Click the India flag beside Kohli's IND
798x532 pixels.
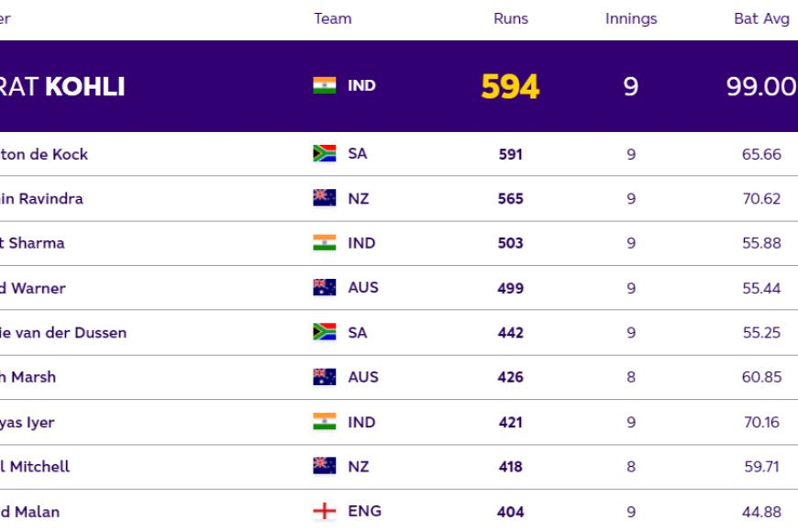coord(324,85)
